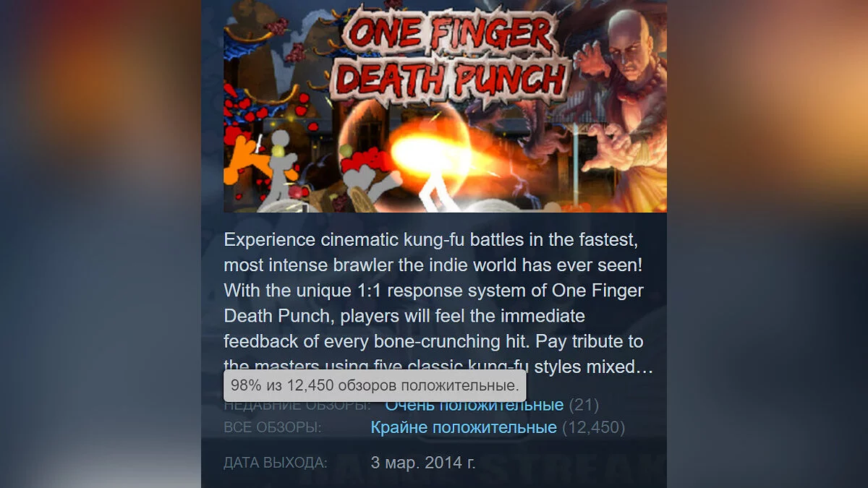The image size is (868, 488).
Task: Click the blurred background right of the panel
Action: [x=767, y=244]
